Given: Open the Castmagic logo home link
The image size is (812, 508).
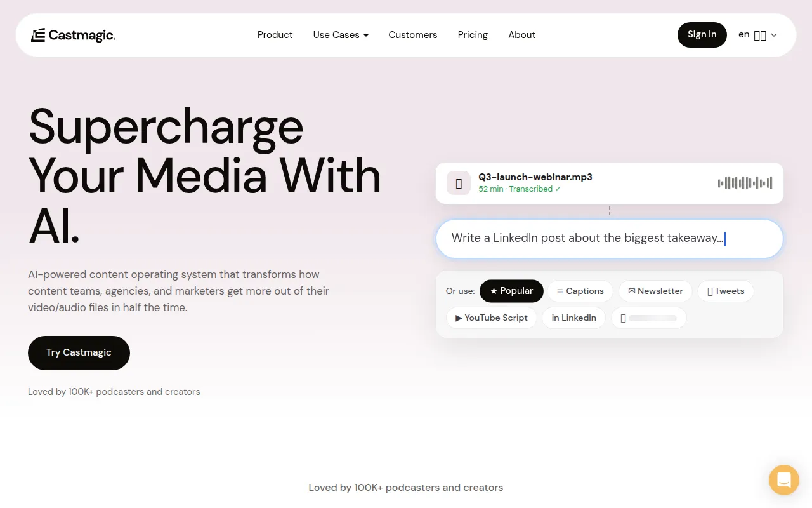Looking at the screenshot, I should [x=73, y=35].
